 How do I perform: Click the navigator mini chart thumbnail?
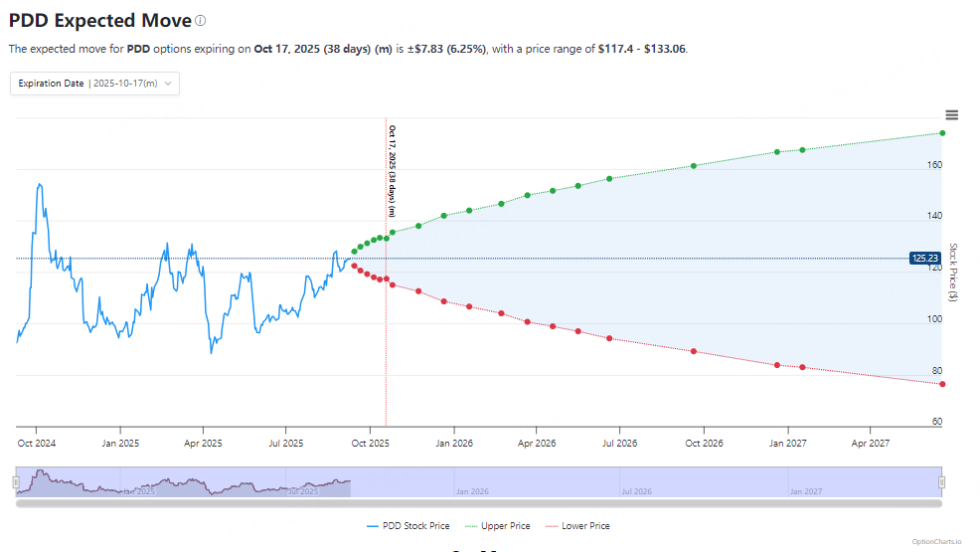click(479, 482)
